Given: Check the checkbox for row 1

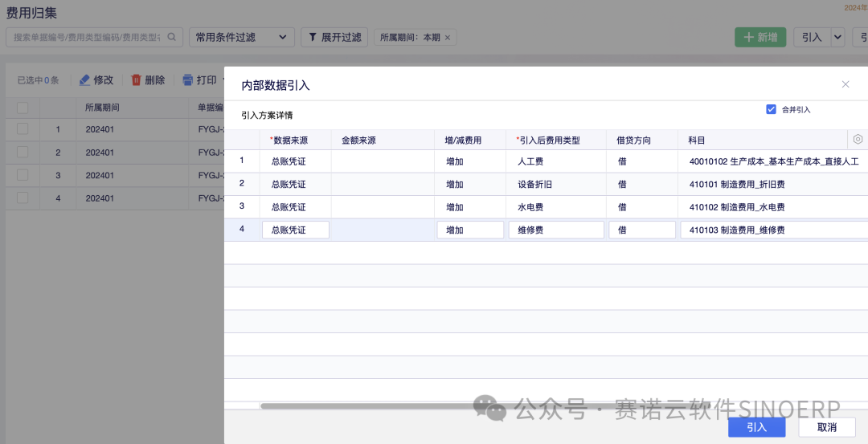Looking at the screenshot, I should 23,129.
